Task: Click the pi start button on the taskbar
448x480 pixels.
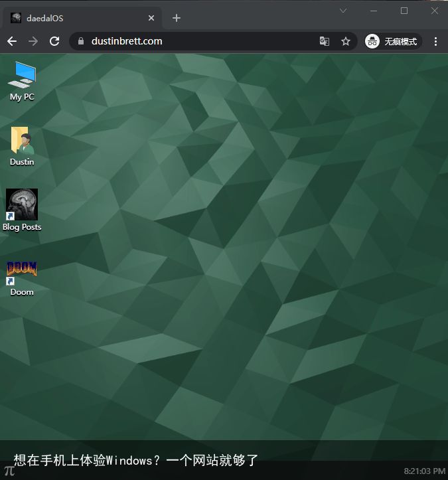Action: point(9,471)
